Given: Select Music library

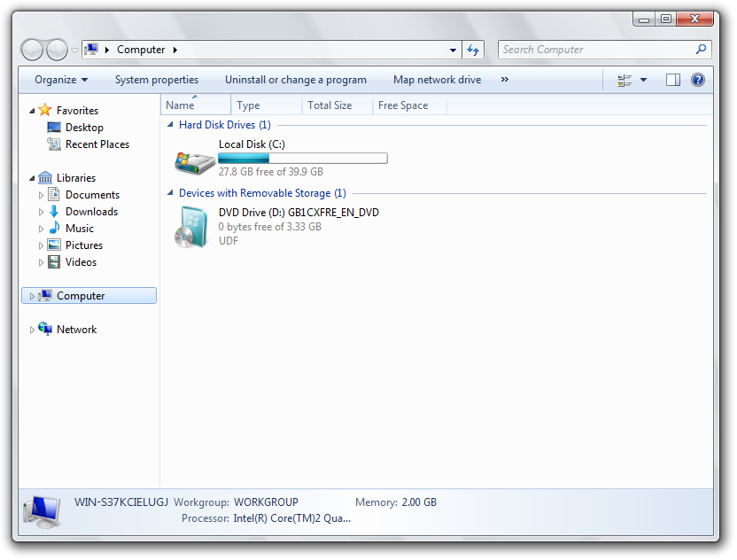Looking at the screenshot, I should point(80,229).
